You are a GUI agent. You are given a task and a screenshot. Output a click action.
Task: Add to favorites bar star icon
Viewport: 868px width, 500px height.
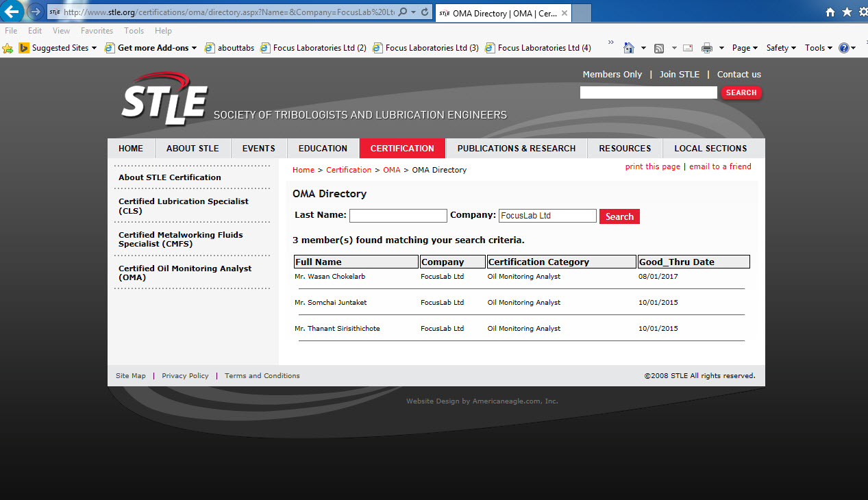[8, 48]
